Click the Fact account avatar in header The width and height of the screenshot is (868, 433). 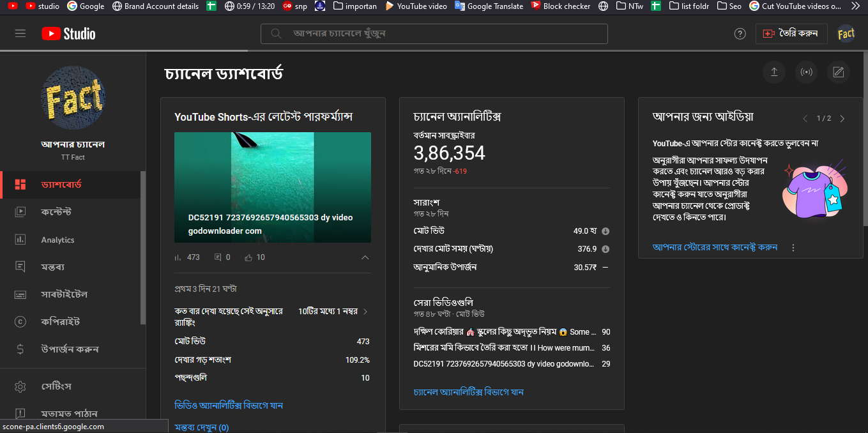[x=846, y=34]
